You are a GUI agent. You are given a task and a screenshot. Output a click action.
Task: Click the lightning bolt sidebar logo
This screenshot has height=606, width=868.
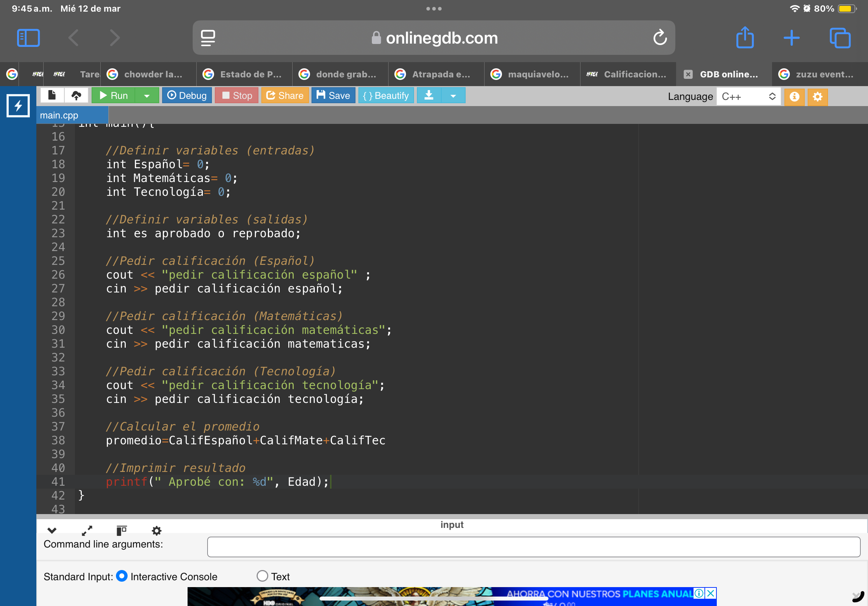(x=18, y=106)
